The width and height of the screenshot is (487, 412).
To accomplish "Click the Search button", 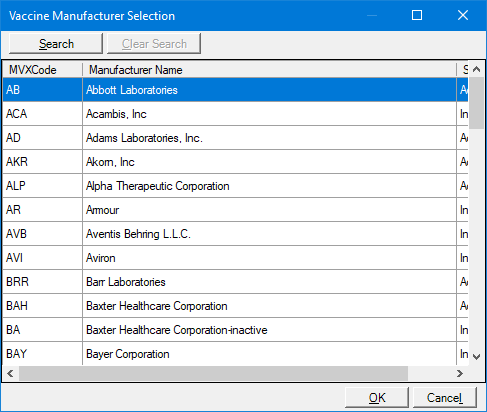I will pyautogui.click(x=56, y=43).
